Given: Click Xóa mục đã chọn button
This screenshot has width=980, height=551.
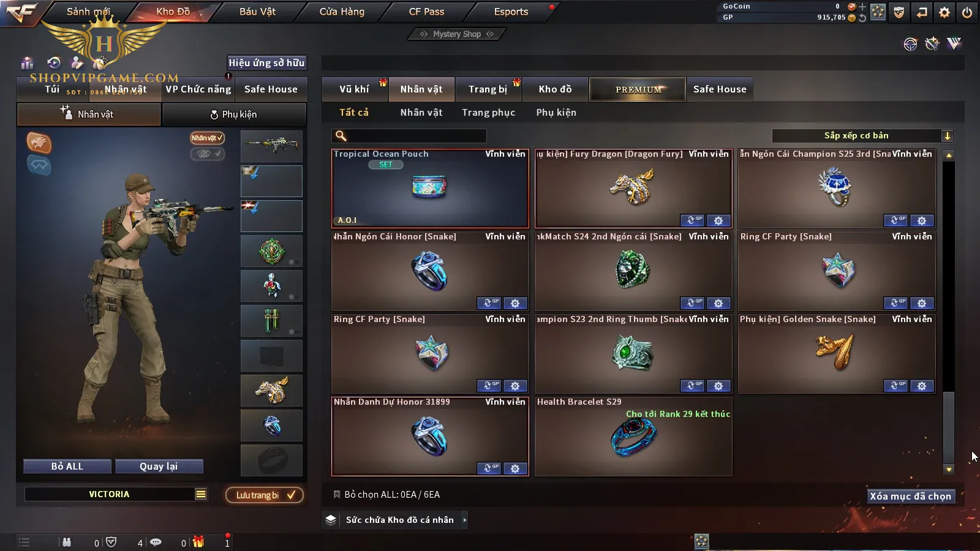Looking at the screenshot, I should pyautogui.click(x=911, y=496).
